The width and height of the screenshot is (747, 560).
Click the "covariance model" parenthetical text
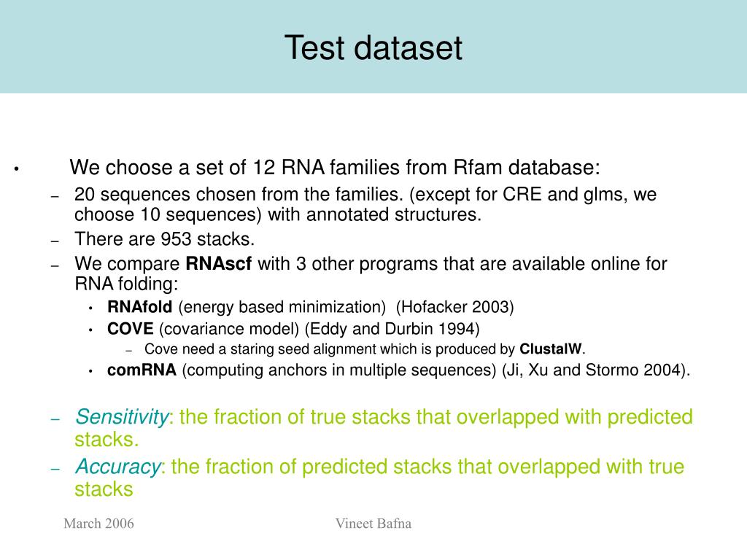tap(229, 329)
